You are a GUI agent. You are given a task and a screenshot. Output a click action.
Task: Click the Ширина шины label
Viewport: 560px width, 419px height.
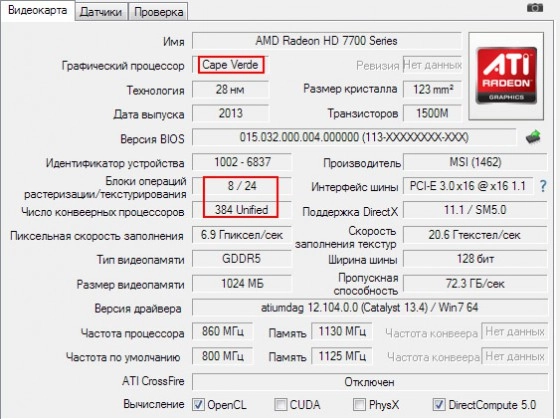363,260
